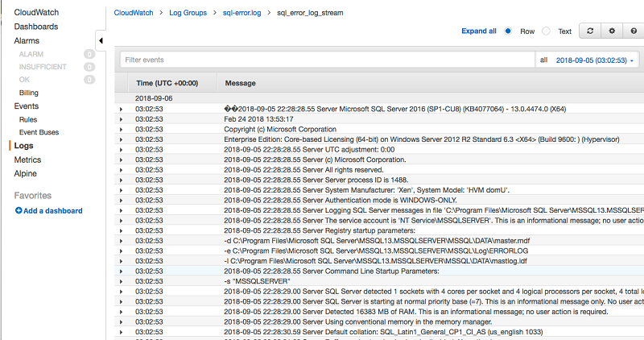Viewport: 644px width, 340px height.
Task: Click the plus icon beside Add a dashboard
Action: pyautogui.click(x=19, y=210)
